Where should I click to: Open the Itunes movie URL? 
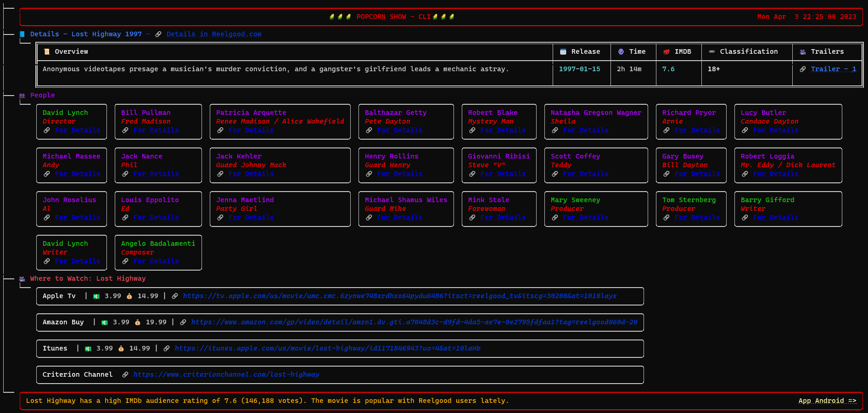[327, 349]
